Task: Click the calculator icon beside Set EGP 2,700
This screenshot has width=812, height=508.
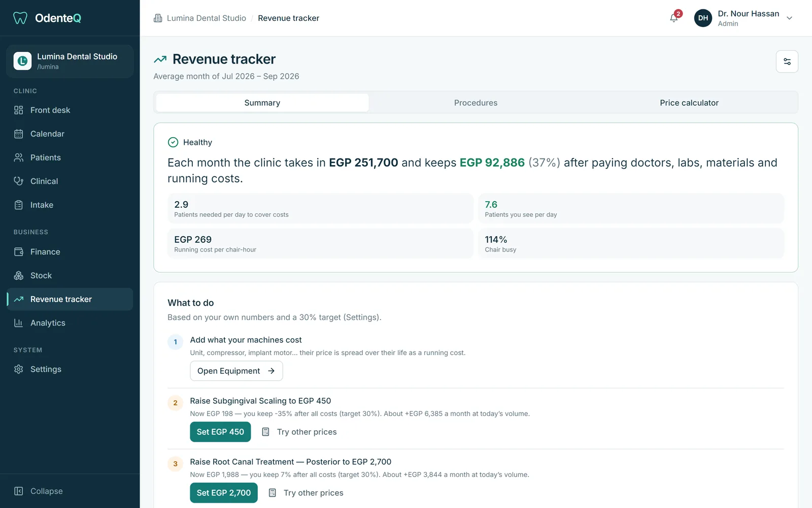Action: click(x=273, y=493)
